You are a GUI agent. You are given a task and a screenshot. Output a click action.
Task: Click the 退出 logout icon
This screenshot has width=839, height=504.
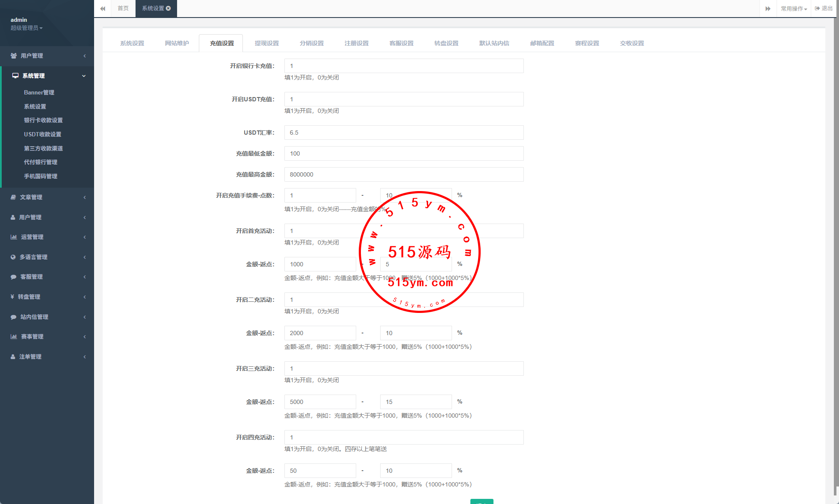[817, 8]
